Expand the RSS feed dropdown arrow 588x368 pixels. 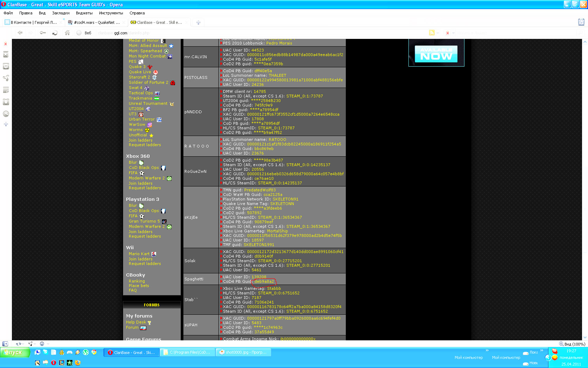click(437, 33)
